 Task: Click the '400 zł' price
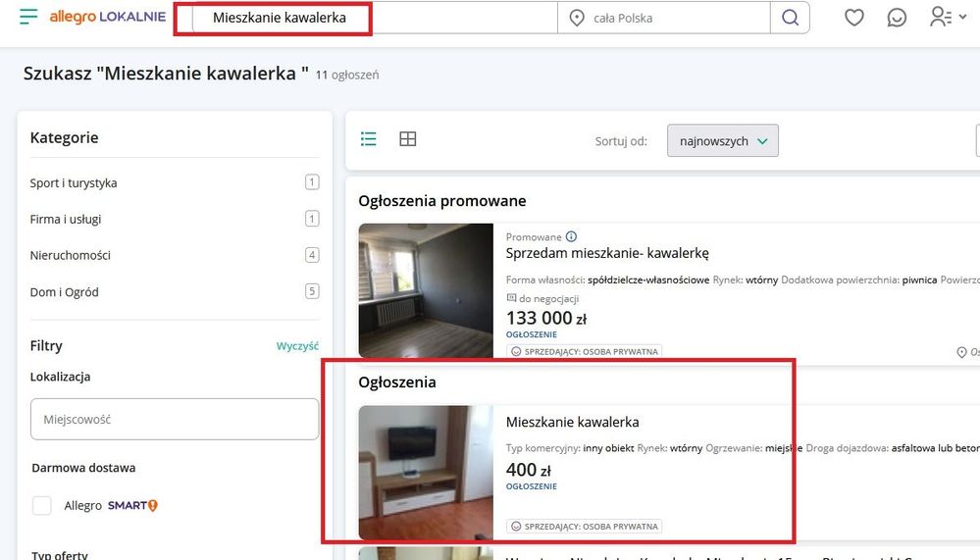click(528, 470)
